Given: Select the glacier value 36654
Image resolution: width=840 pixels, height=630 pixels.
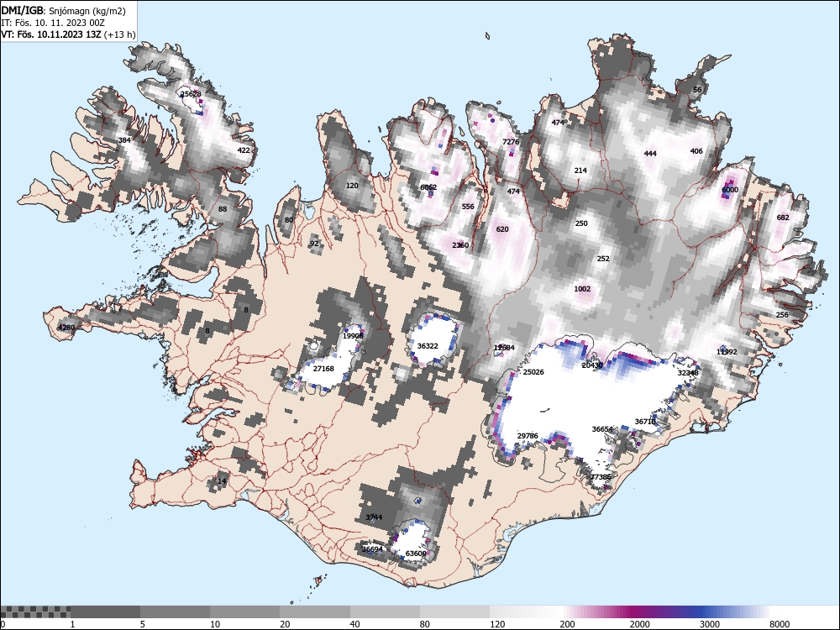Looking at the screenshot, I should pos(602,429).
